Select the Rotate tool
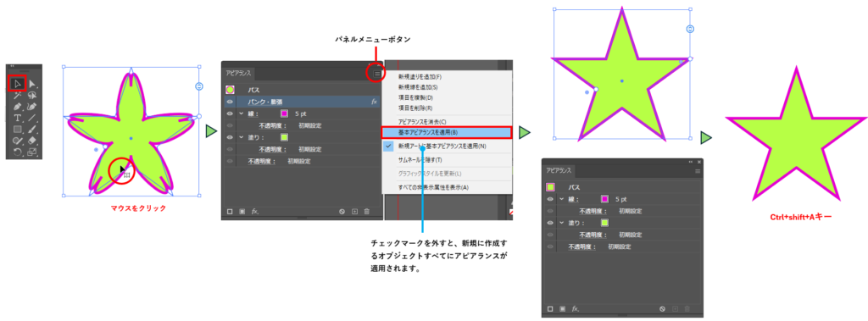 point(17,152)
